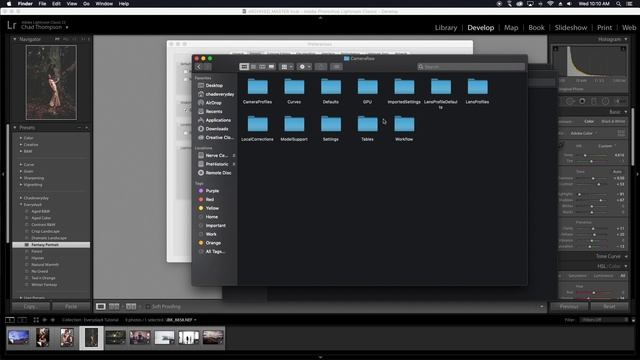Click the Finder search field
Screen dimensions: 640x360
(x=471, y=67)
